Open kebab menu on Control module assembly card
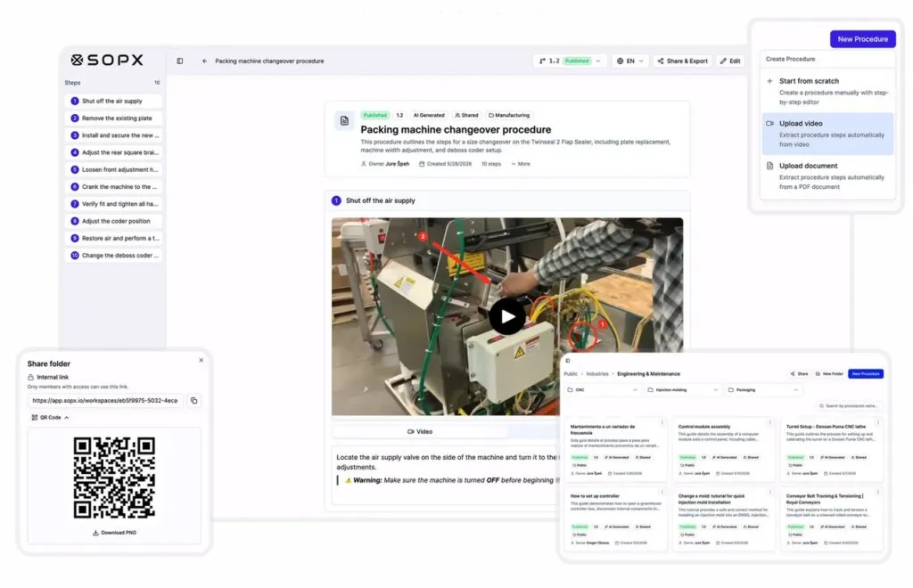913x588 pixels. tap(769, 423)
